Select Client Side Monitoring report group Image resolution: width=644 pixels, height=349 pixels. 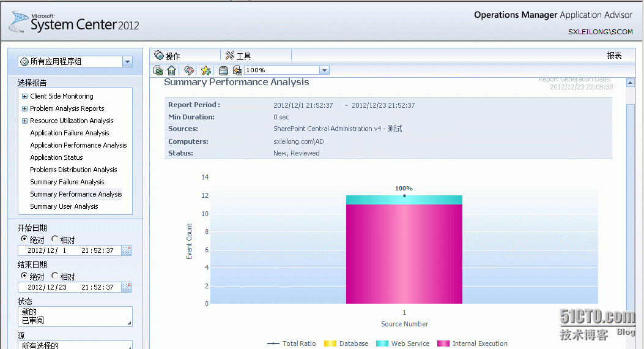click(x=62, y=96)
